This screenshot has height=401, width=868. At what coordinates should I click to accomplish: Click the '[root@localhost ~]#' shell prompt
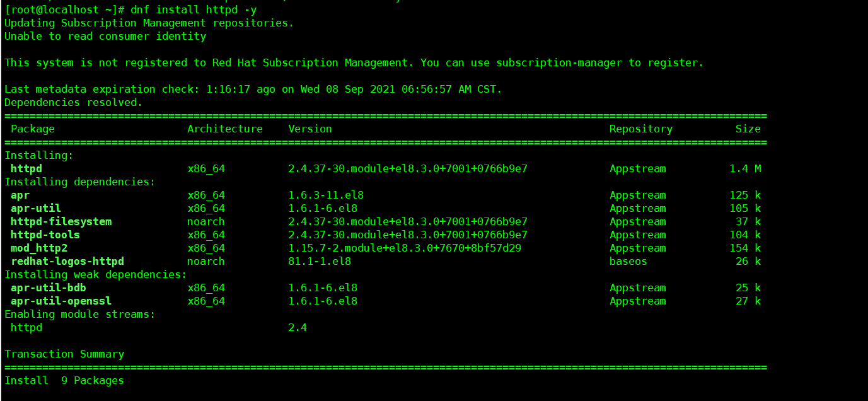(64, 10)
